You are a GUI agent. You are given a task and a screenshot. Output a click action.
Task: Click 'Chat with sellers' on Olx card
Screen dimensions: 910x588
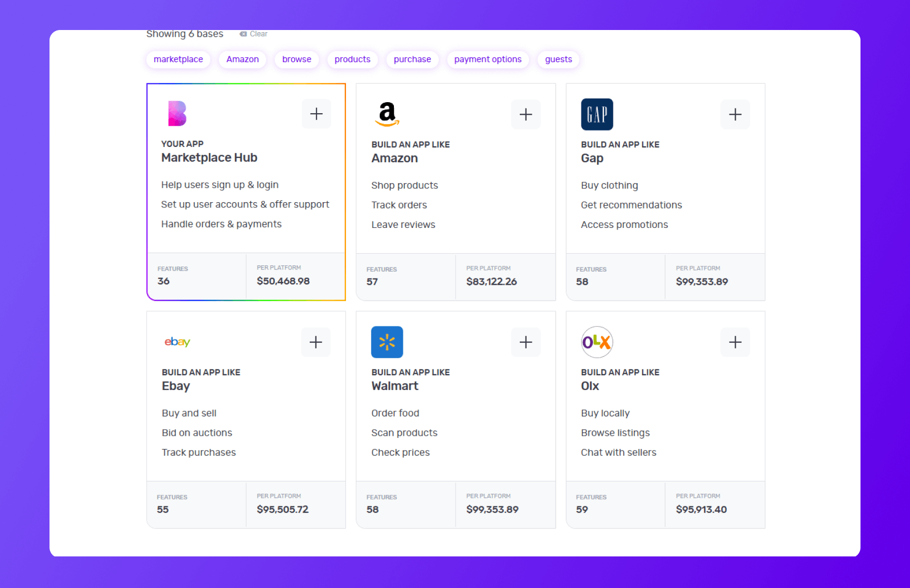pos(618,452)
